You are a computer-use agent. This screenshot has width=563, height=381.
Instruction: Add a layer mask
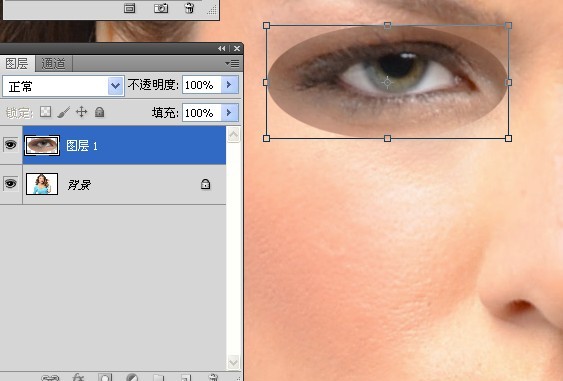point(105,377)
